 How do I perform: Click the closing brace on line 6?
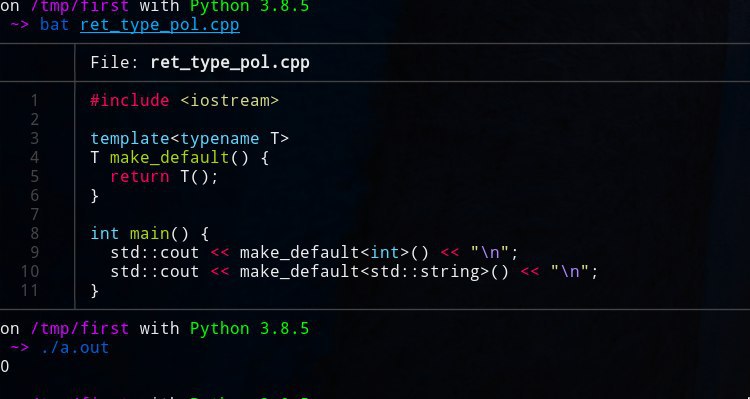point(95,196)
